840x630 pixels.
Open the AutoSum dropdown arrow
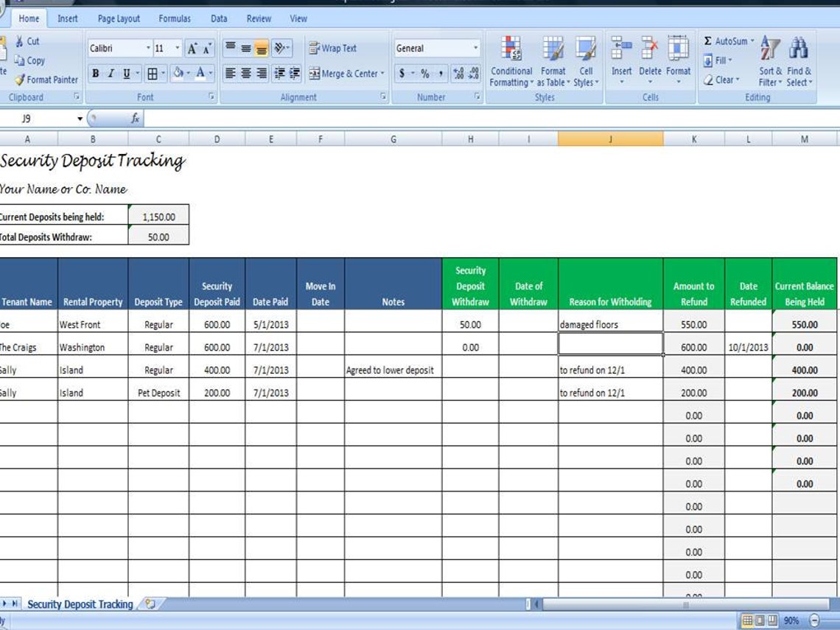752,41
